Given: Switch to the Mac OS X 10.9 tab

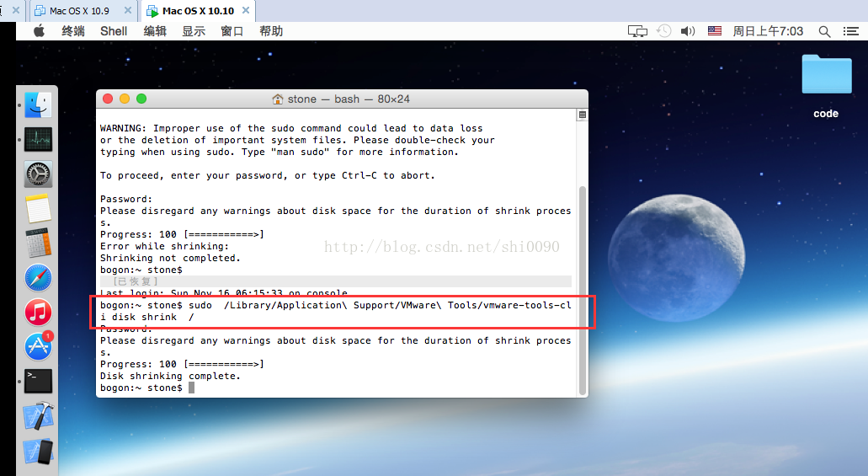Looking at the screenshot, I should (x=79, y=10).
